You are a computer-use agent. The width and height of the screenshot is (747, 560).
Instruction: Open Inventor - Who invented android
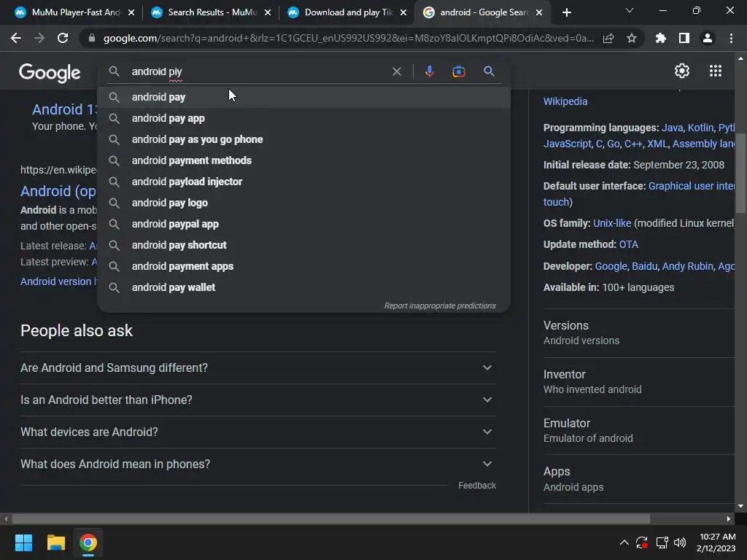639,382
